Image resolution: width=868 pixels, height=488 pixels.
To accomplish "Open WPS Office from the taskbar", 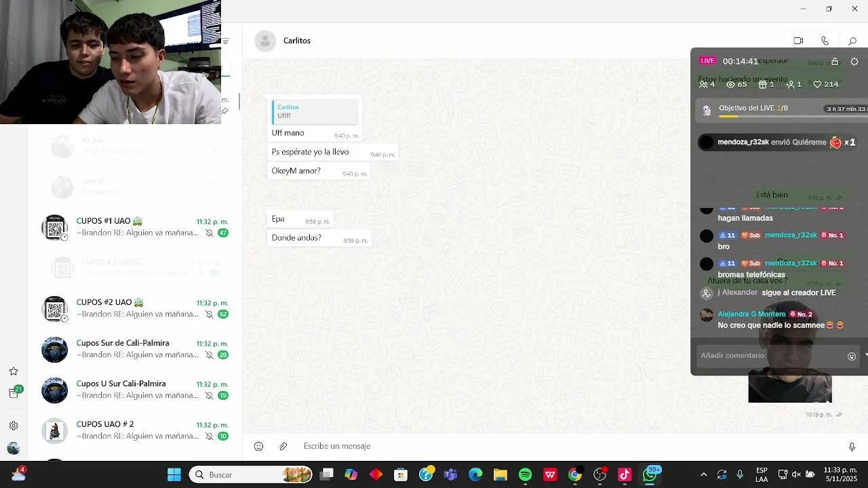I will coord(550,474).
